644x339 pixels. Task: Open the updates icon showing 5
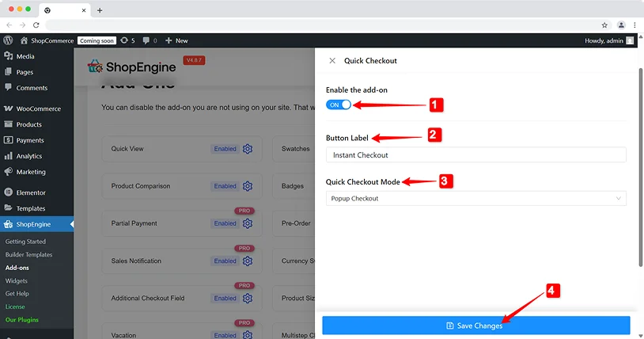pyautogui.click(x=124, y=40)
